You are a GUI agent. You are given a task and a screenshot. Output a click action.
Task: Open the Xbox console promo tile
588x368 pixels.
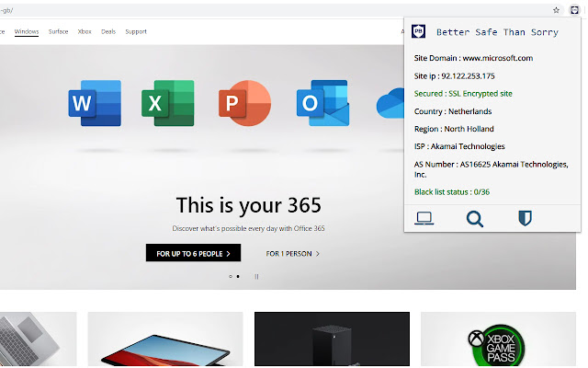[332, 339]
